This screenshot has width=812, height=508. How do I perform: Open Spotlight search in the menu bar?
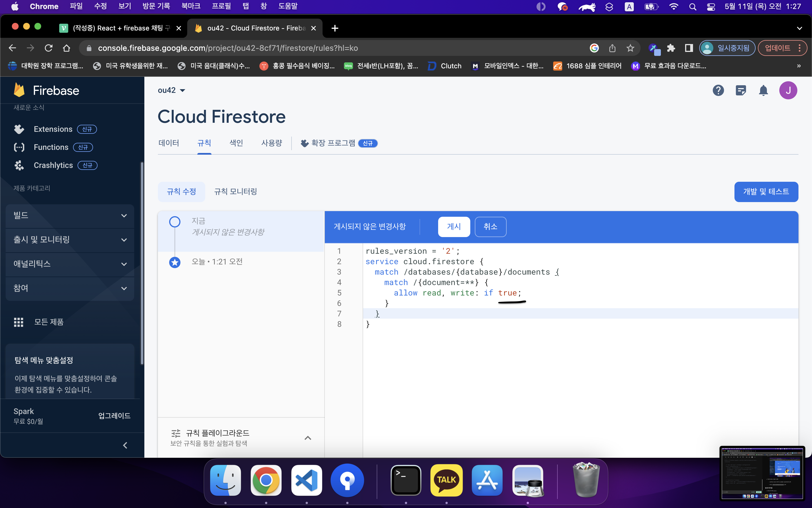[692, 6]
